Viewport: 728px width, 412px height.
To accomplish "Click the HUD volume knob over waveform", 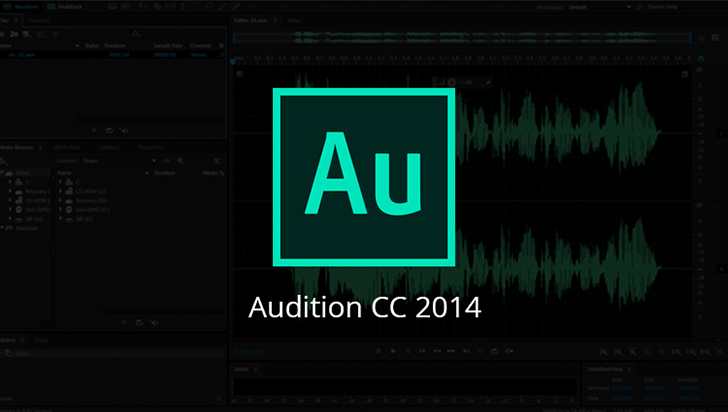I will click(x=451, y=82).
